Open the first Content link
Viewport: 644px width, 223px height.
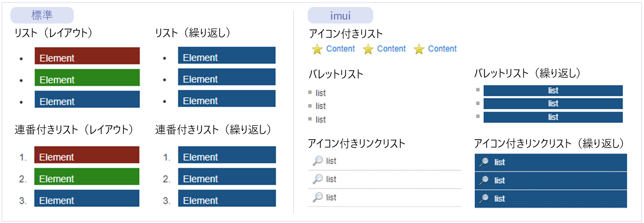click(x=341, y=49)
